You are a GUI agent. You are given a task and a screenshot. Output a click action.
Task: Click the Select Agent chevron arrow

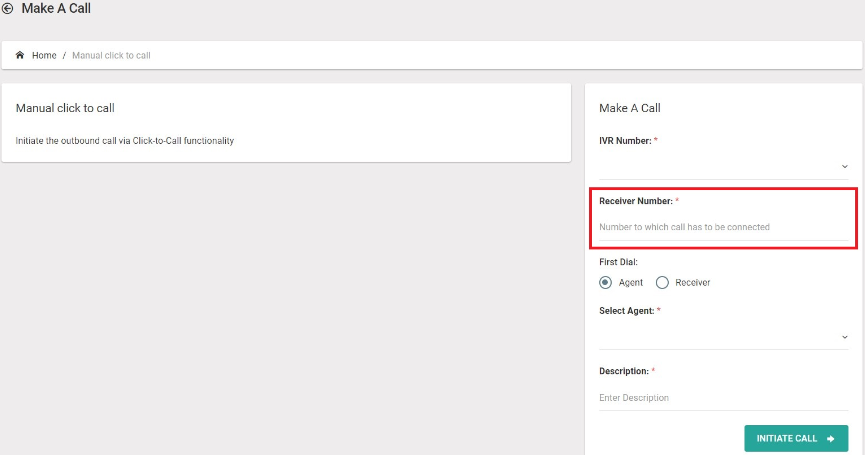845,337
